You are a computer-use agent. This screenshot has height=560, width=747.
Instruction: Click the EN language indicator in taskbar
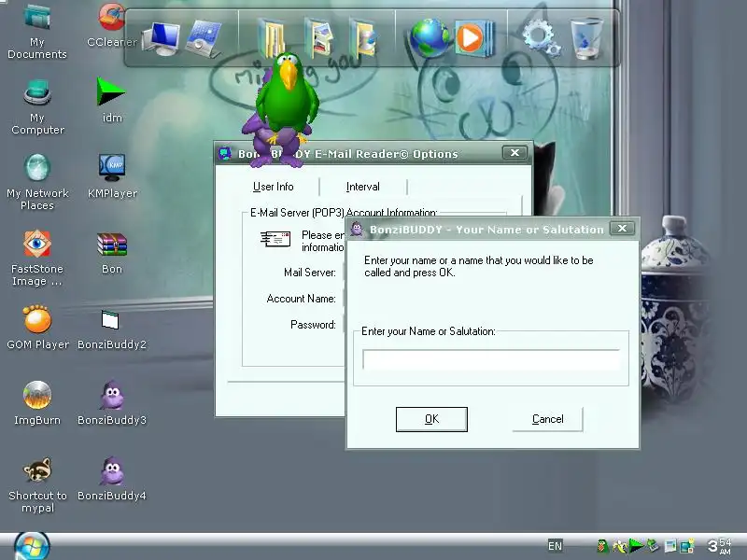click(x=555, y=546)
